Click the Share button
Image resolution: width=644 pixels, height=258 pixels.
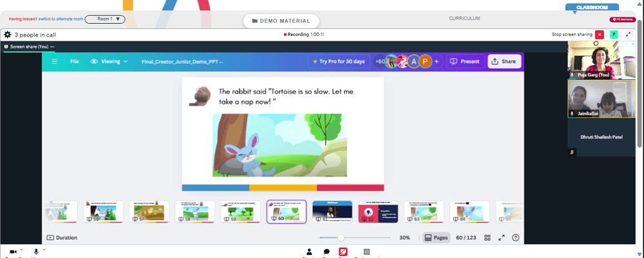(504, 62)
